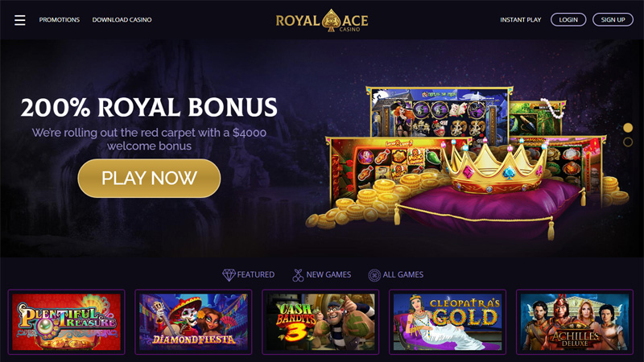Open the hamburger menu icon
This screenshot has height=362, width=644.
(19, 20)
